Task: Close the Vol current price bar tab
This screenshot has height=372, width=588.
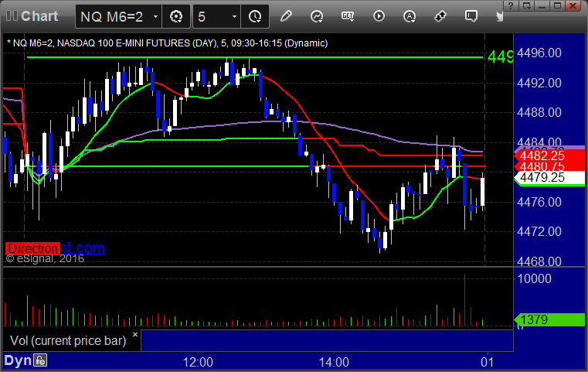Action: click(x=135, y=334)
